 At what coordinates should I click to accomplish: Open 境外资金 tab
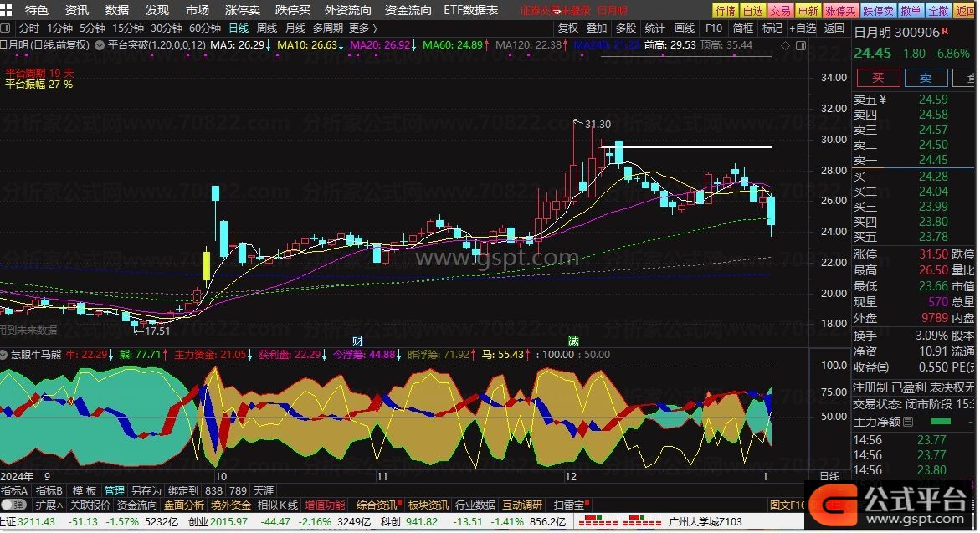click(x=231, y=505)
